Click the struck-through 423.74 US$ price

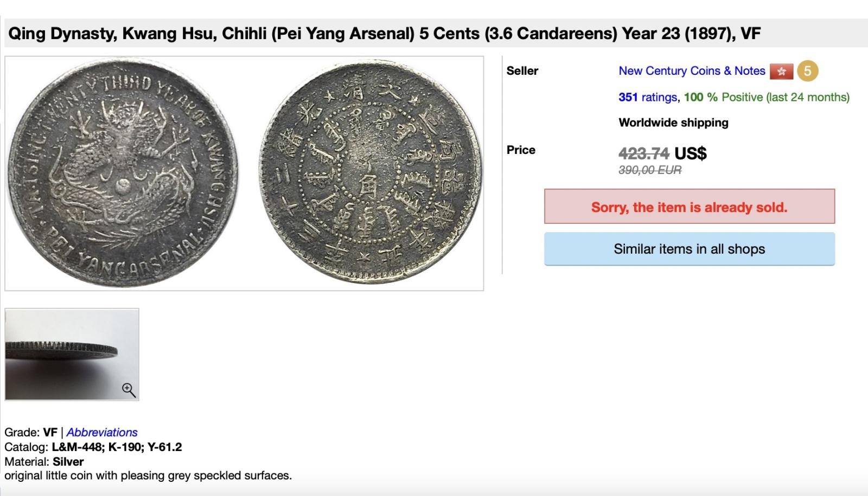[662, 153]
